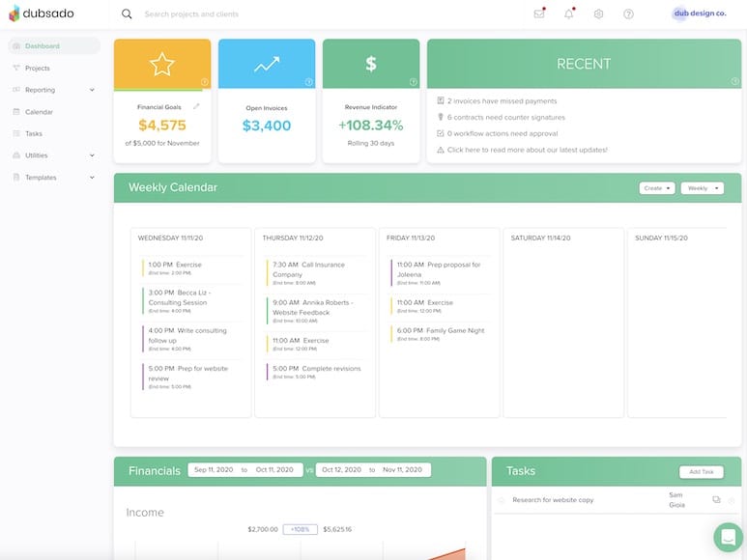747x560 pixels.
Task: Set the Sep 11, 2020 start date
Action: pyautogui.click(x=214, y=469)
